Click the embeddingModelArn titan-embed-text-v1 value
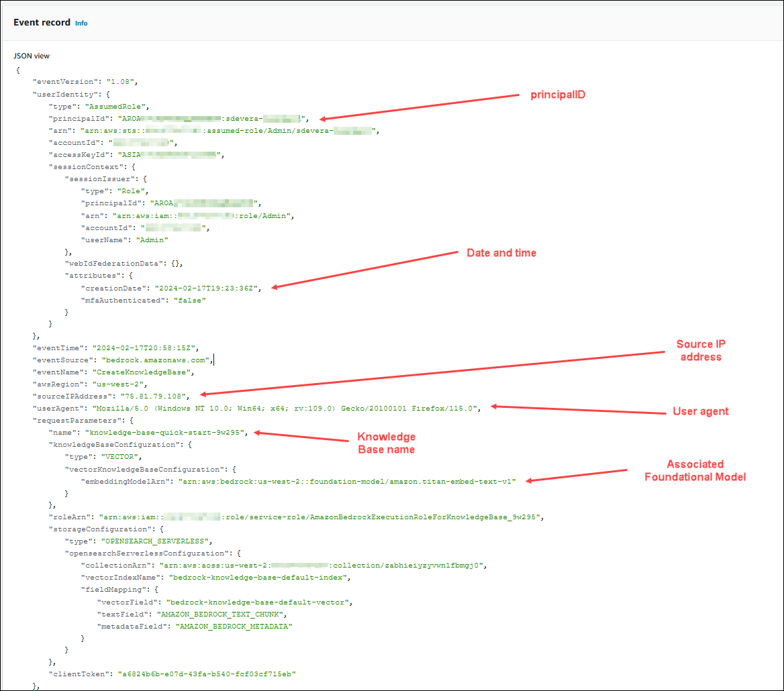Image resolution: width=784 pixels, height=691 pixels. coord(347,481)
